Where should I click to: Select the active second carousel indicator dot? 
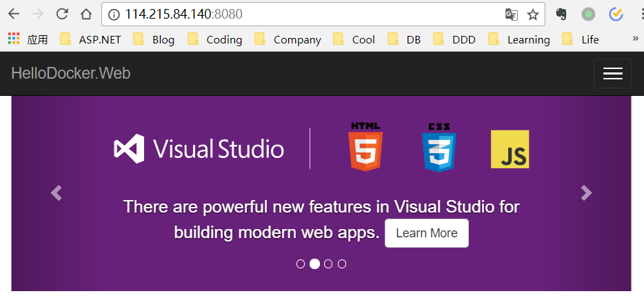click(314, 264)
